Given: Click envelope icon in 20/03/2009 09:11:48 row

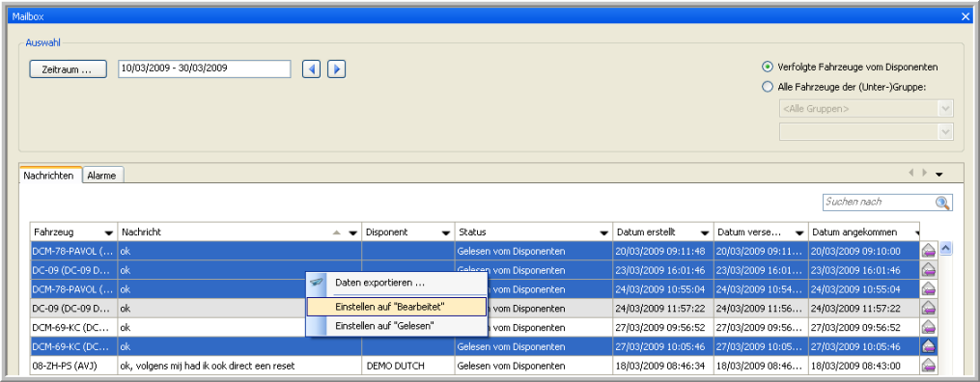Looking at the screenshot, I should (x=928, y=251).
